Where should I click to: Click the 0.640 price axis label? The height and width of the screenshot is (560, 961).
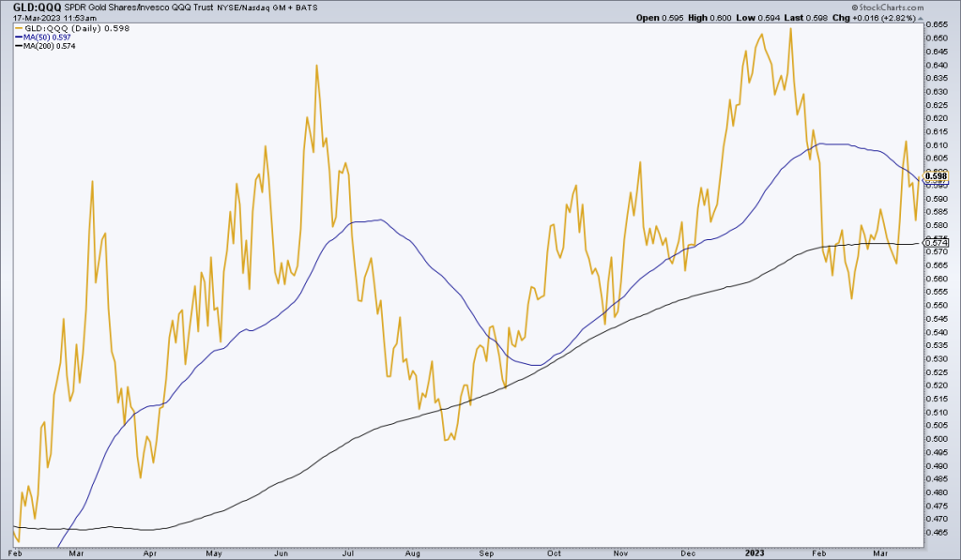[938, 65]
